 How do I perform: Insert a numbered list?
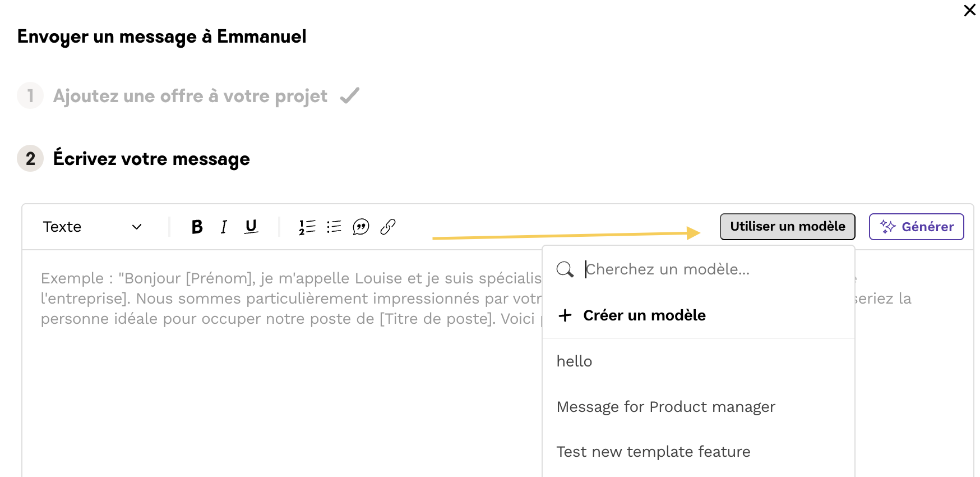click(307, 227)
